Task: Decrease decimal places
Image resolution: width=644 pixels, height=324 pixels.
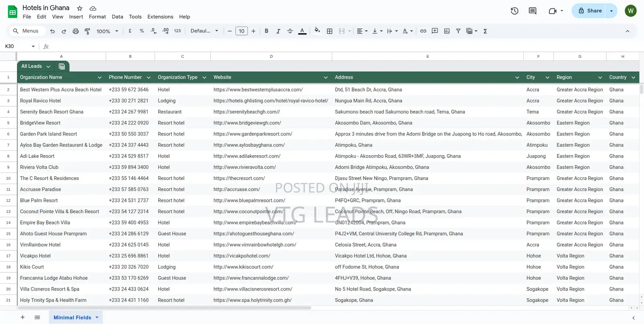Action: pos(153,31)
